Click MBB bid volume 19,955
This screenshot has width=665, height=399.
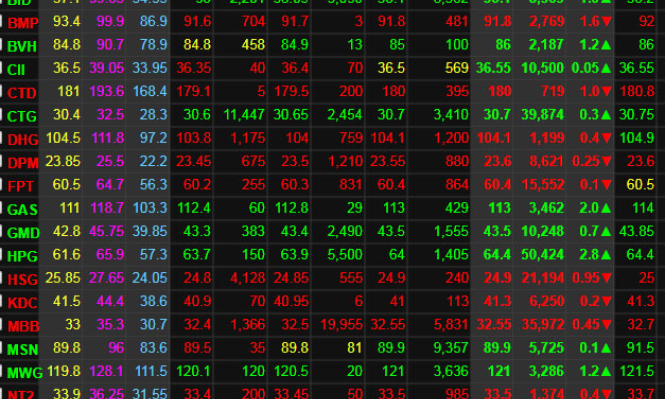[x=342, y=324]
